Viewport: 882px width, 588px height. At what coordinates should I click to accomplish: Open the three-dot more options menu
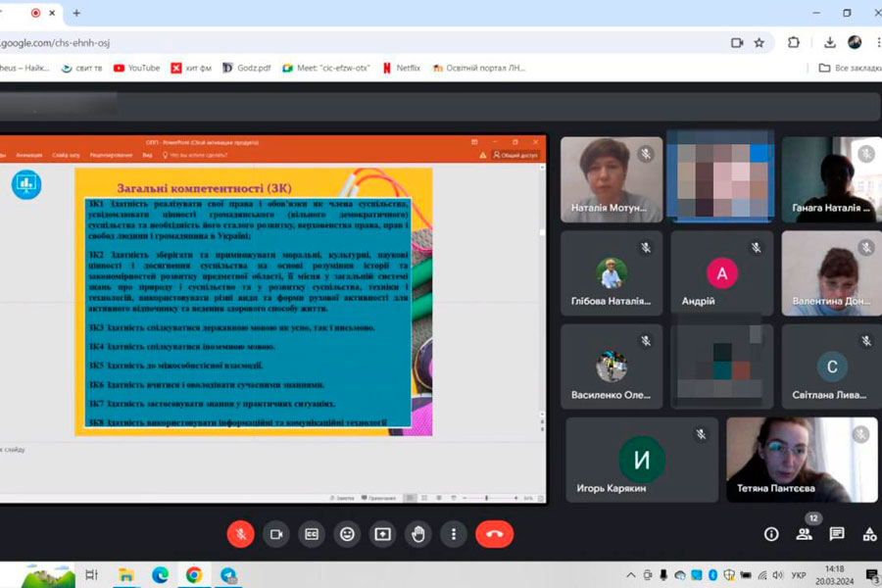tap(453, 534)
